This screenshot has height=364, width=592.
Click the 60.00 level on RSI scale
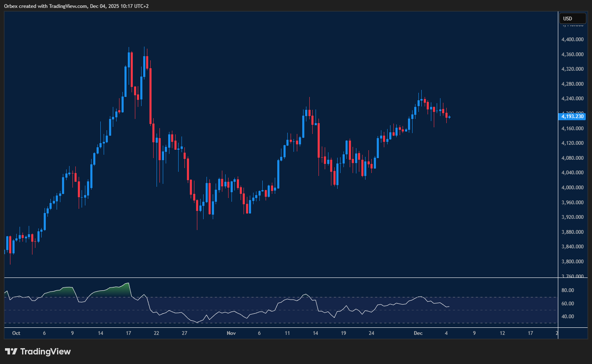[x=567, y=304]
